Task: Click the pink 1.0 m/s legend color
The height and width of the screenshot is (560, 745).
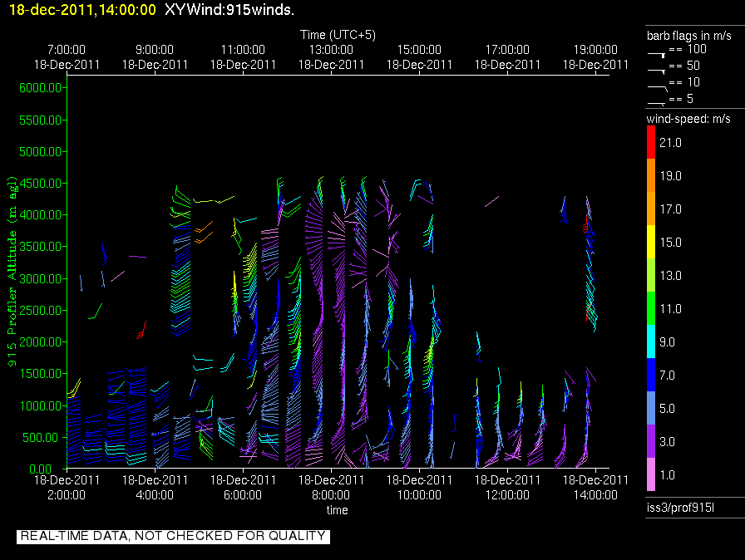Action: tap(651, 474)
